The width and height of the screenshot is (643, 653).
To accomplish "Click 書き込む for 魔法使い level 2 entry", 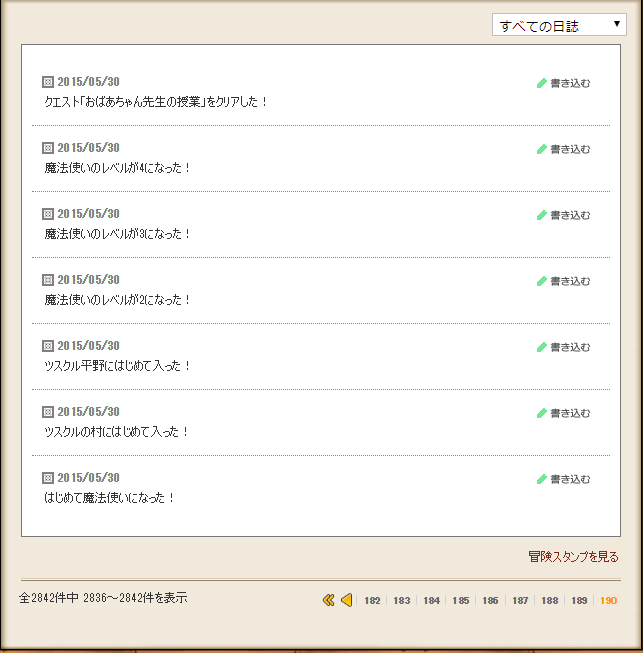I will 569,281.
